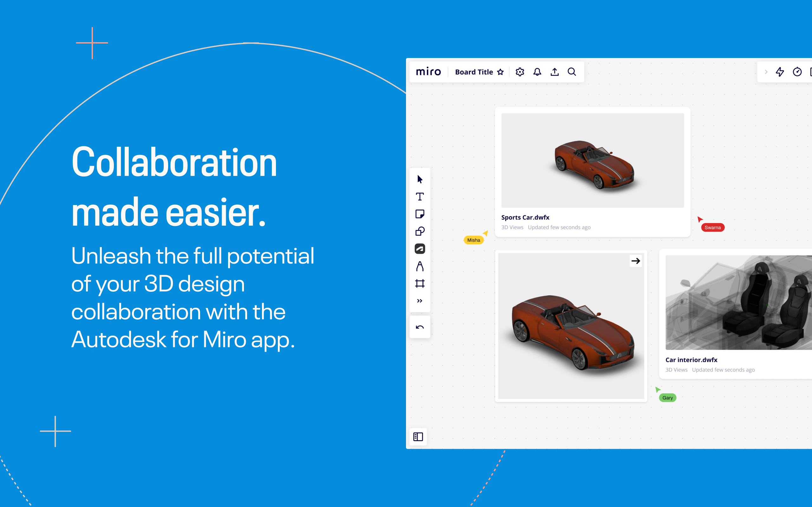Screen dimensions: 812x507
Task: Open the Autodesk app icon
Action: tap(420, 249)
